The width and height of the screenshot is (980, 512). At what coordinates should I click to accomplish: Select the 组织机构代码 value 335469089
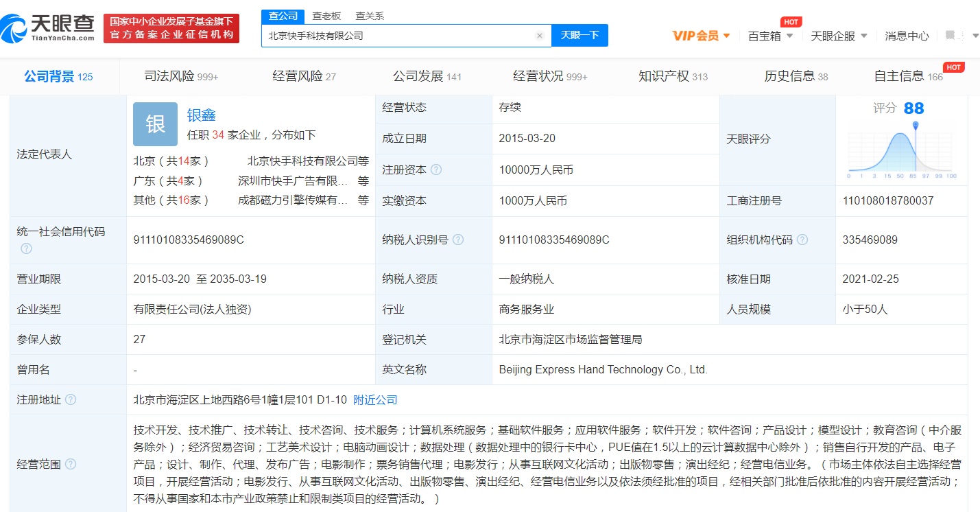pyautogui.click(x=870, y=240)
